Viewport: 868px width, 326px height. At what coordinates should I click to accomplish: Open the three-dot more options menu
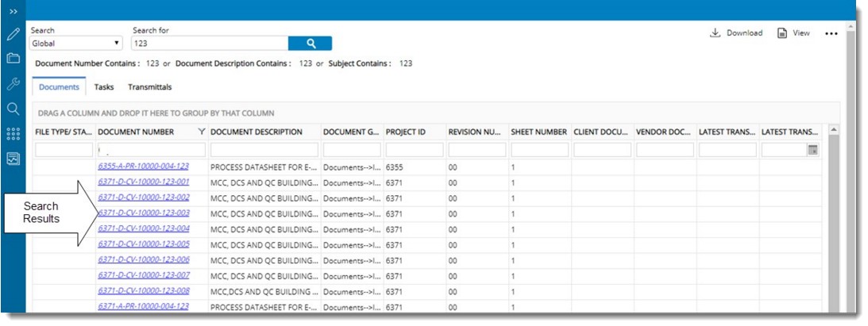point(831,34)
